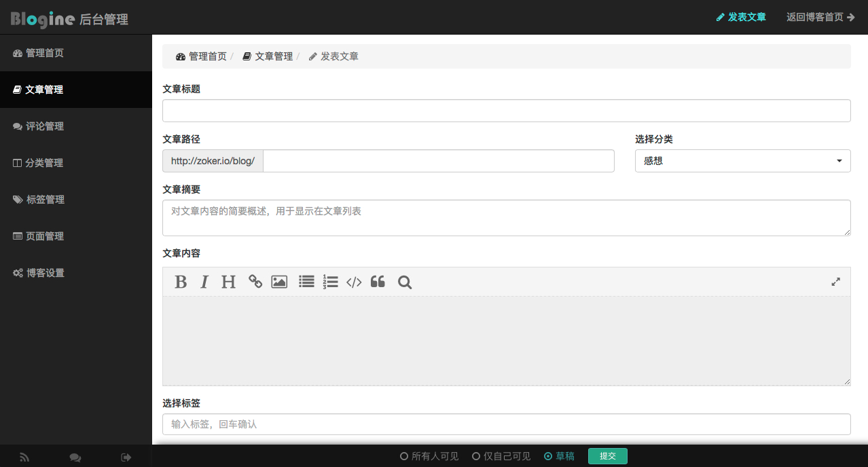Preview article with magnifier icon
Image resolution: width=868 pixels, height=467 pixels.
click(405, 282)
